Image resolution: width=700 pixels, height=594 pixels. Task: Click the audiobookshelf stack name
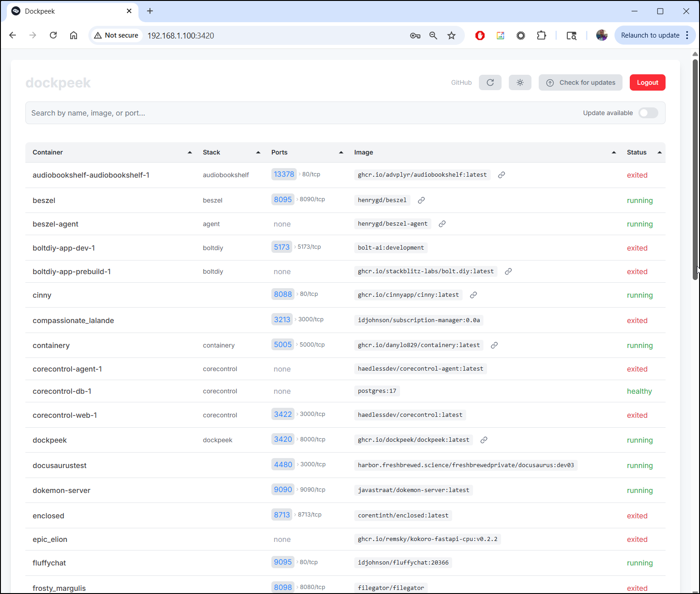click(226, 175)
